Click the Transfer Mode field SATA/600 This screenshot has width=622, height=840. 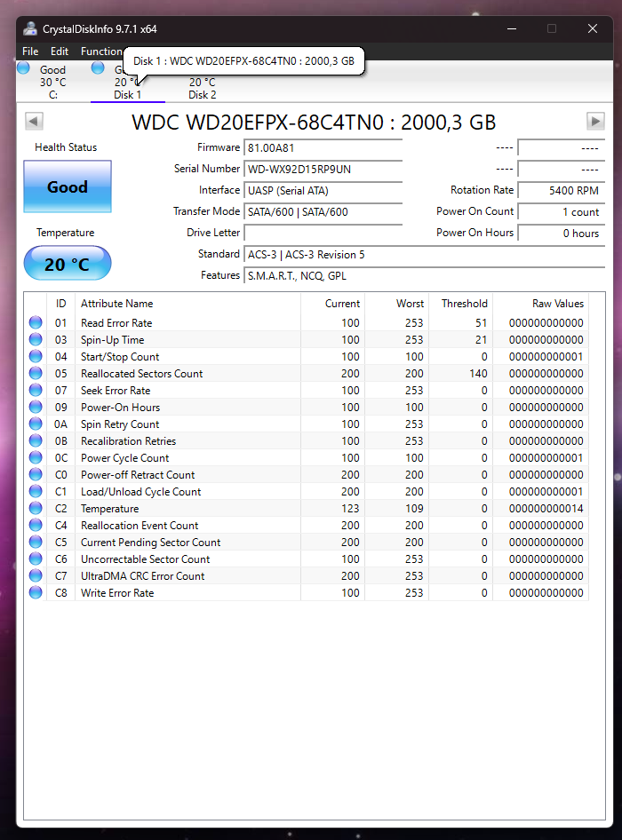point(323,212)
